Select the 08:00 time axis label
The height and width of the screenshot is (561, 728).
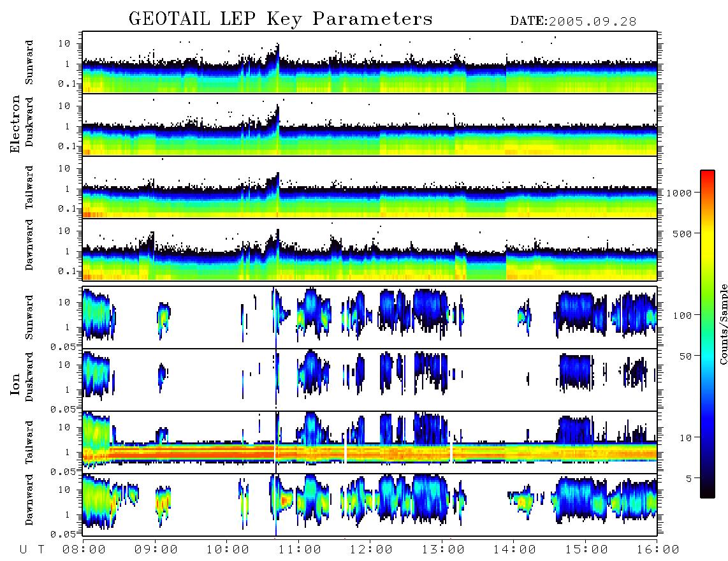[84, 550]
